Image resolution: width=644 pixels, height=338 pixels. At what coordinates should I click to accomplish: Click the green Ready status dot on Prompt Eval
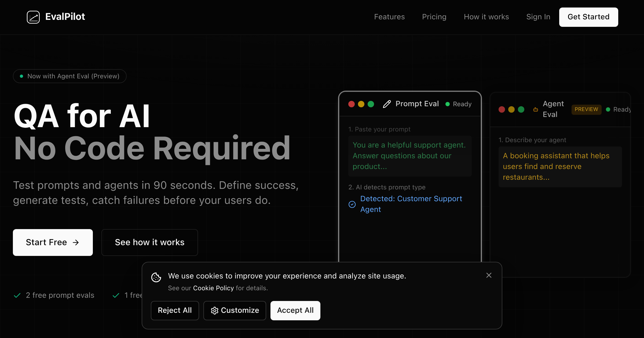447,104
